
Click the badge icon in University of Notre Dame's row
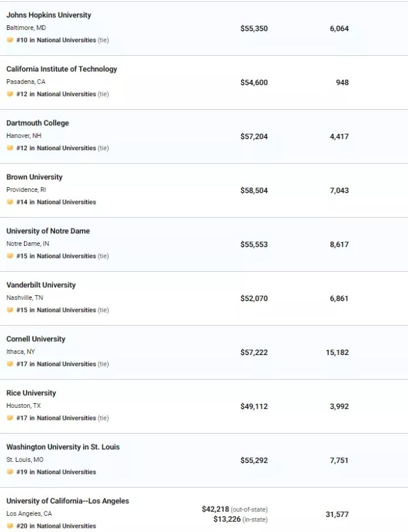coord(10,256)
